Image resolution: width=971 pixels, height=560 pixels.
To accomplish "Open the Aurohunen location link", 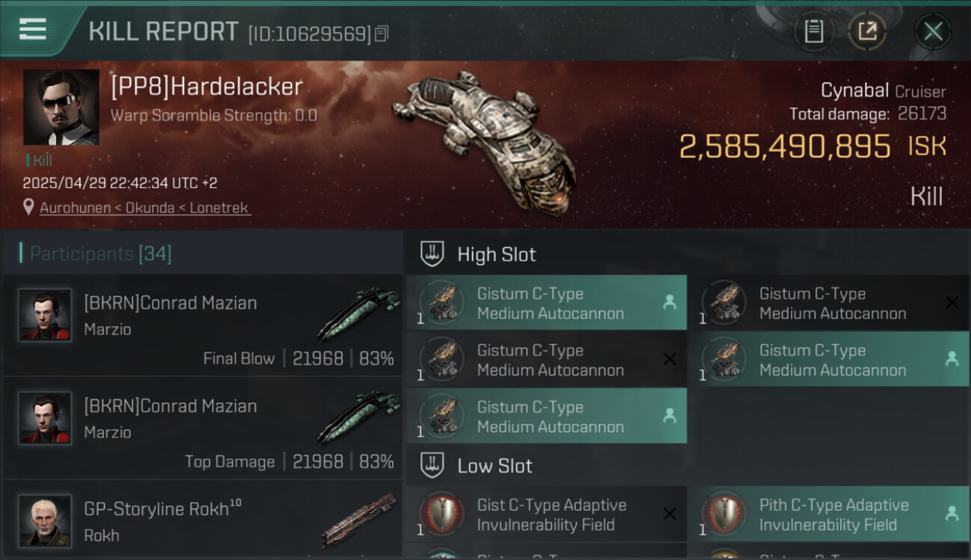I will coord(145,208).
